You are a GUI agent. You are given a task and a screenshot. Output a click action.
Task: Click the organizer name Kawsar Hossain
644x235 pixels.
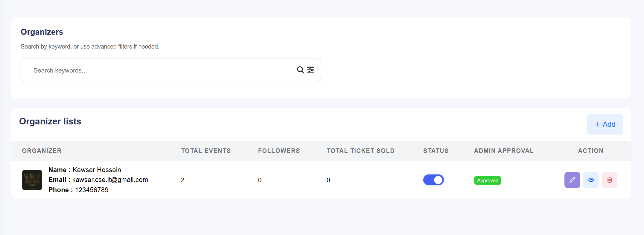[97, 170]
